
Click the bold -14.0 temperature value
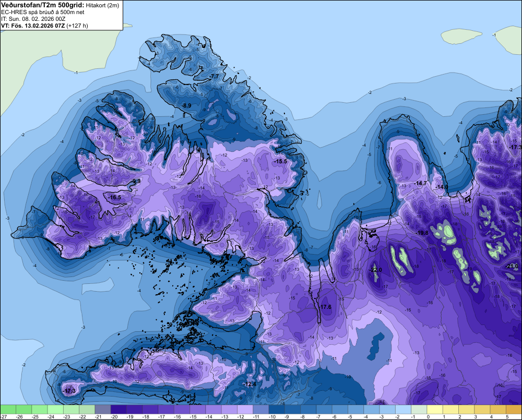442,187
